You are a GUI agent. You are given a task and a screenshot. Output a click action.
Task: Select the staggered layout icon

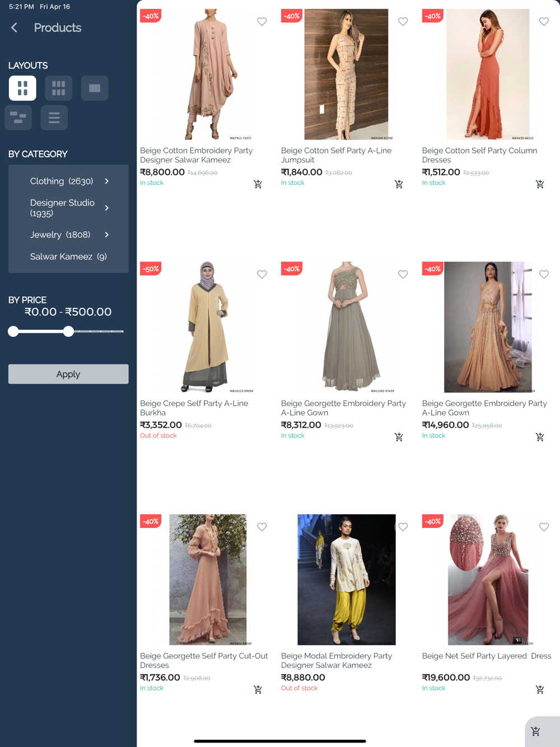18,118
